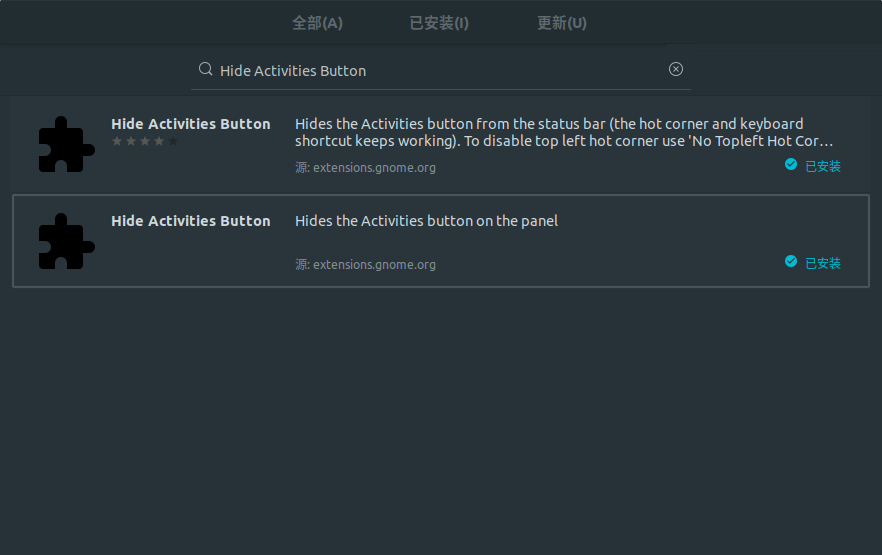The height and width of the screenshot is (555, 882).
Task: Select description 'Hides the Activities button on the panel'
Action: 426,221
